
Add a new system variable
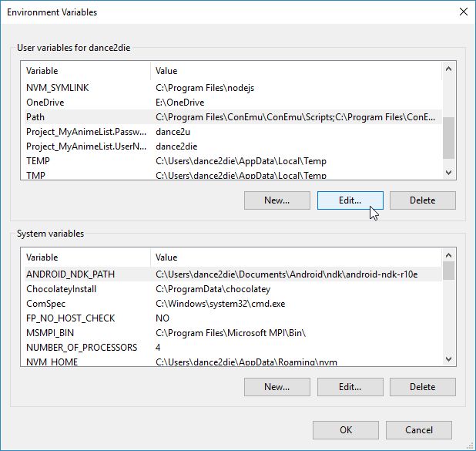[x=277, y=387]
